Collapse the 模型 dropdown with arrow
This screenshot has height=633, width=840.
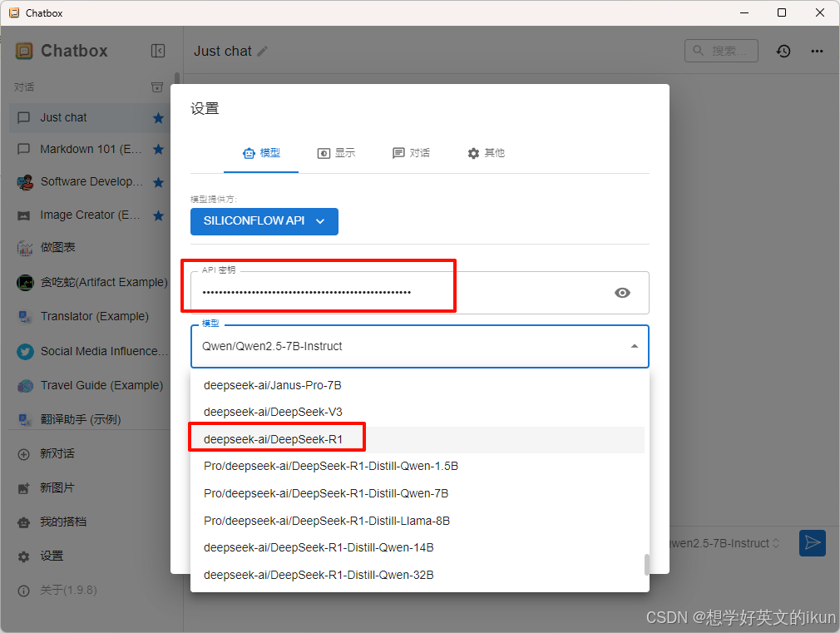click(635, 346)
